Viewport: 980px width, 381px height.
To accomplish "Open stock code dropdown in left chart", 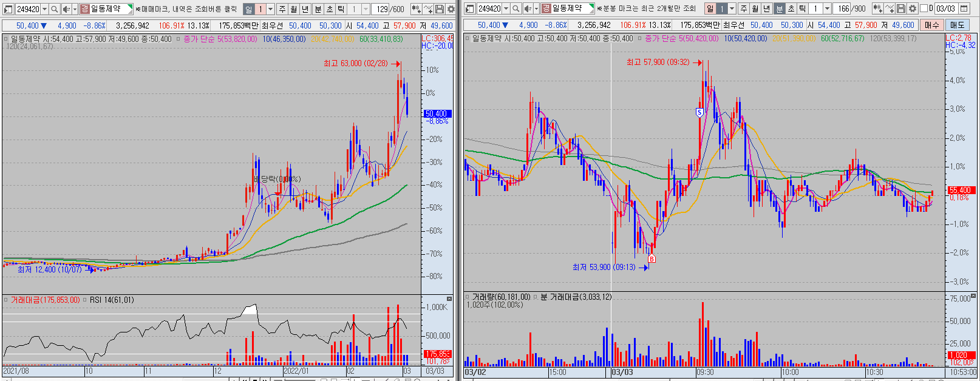I will pos(44,9).
